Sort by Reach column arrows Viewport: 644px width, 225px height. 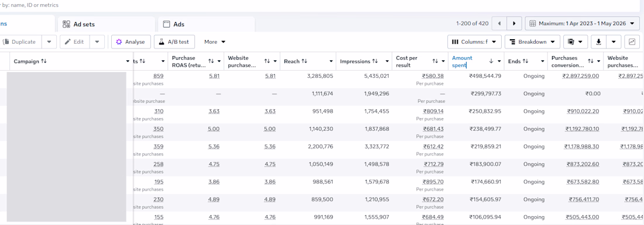tap(304, 61)
